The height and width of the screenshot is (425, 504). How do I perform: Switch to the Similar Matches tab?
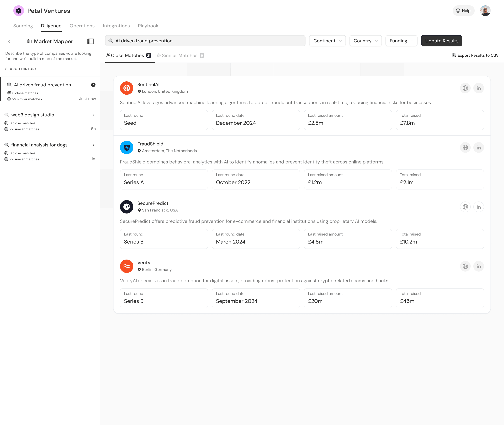pyautogui.click(x=180, y=56)
